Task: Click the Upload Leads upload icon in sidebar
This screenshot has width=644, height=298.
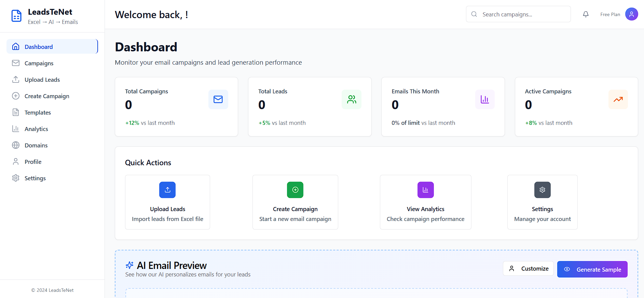Action: [x=16, y=79]
